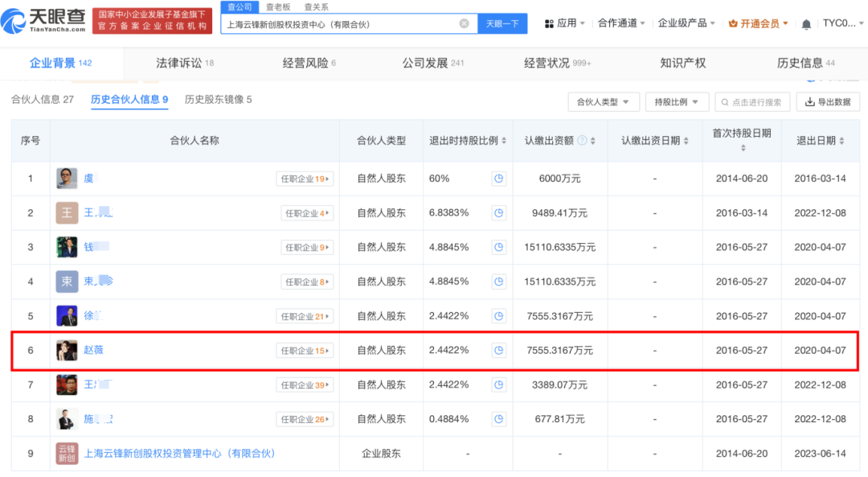Click the avatar of 赵薇
The width and height of the screenshot is (868, 477).
coord(67,350)
